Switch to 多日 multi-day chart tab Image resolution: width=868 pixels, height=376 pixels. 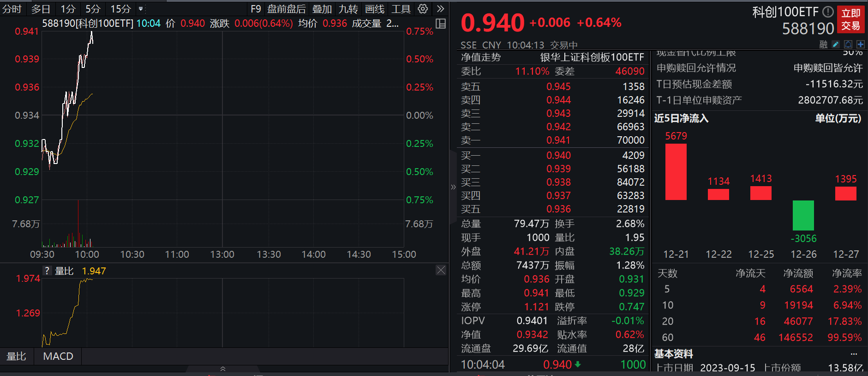(x=41, y=9)
